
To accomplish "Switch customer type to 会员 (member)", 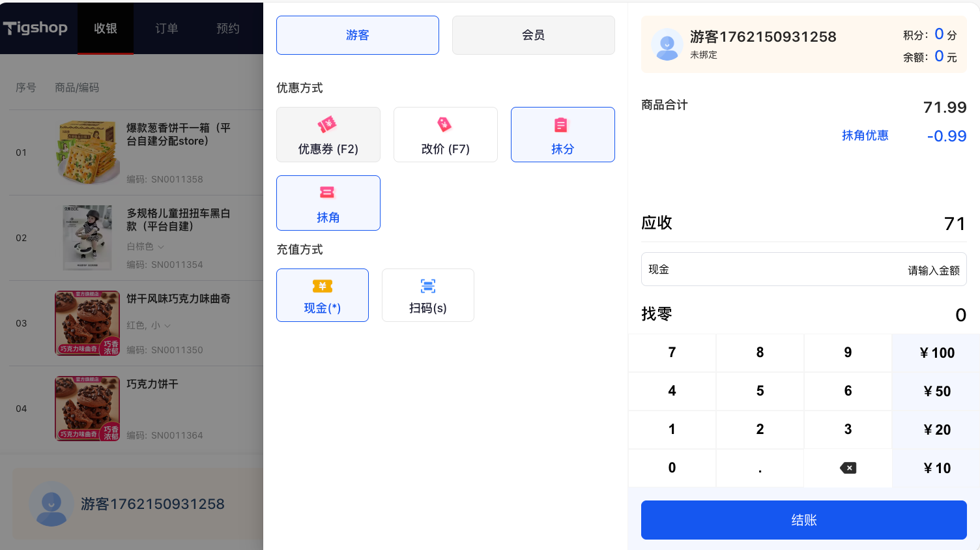I will (533, 35).
